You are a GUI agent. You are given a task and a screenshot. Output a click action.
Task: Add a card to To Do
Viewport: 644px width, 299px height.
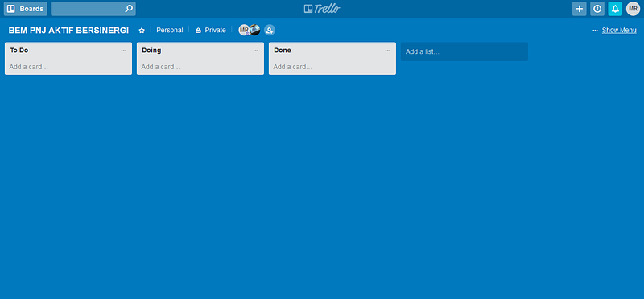29,67
